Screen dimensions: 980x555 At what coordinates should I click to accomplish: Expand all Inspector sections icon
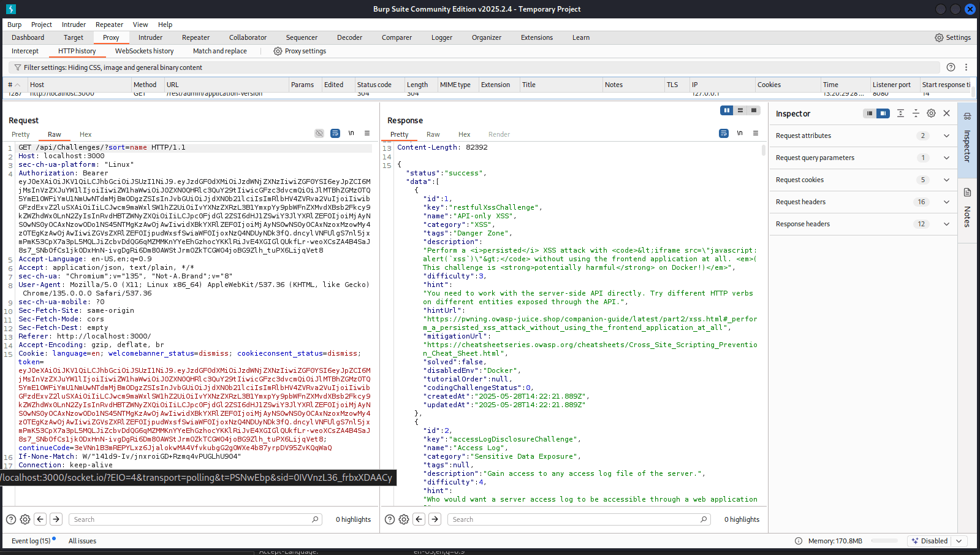point(900,113)
